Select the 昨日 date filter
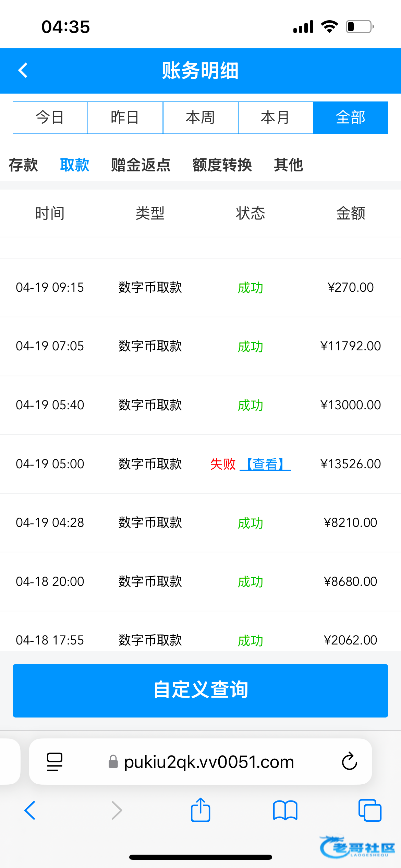This screenshot has width=401, height=868. click(125, 118)
